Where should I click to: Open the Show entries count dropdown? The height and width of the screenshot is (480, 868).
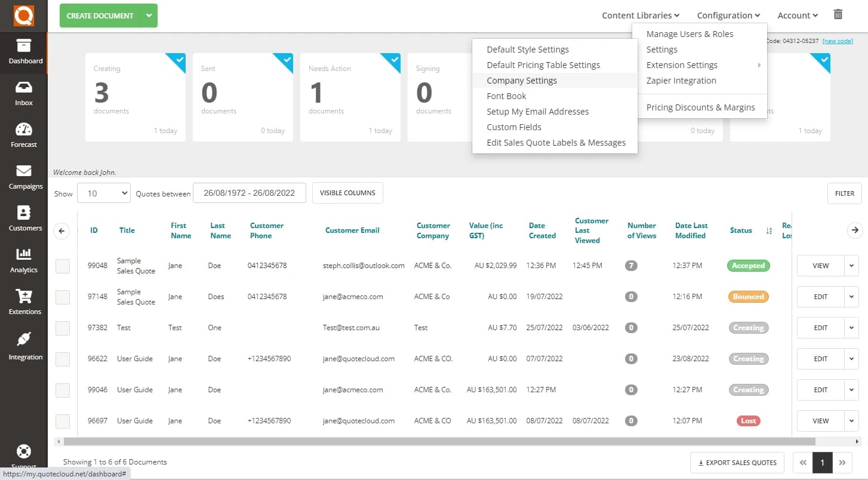(103, 193)
